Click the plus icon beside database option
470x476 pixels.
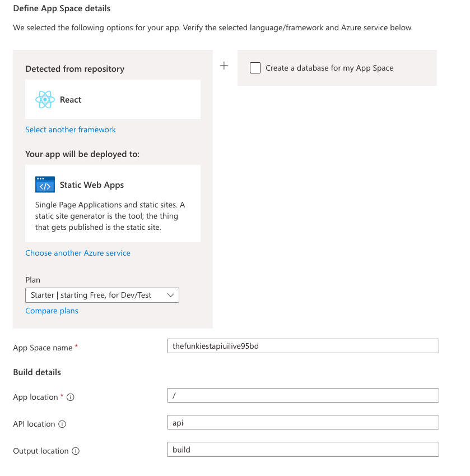point(224,66)
